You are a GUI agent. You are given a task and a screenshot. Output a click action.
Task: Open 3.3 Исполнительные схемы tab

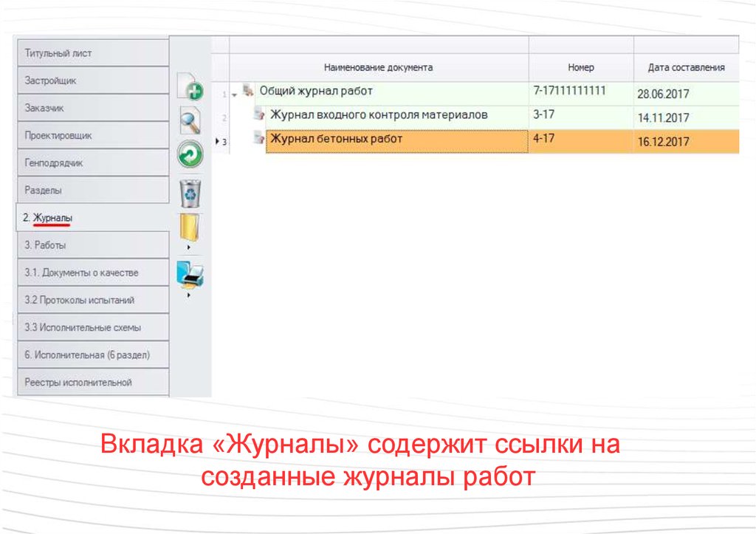93,327
